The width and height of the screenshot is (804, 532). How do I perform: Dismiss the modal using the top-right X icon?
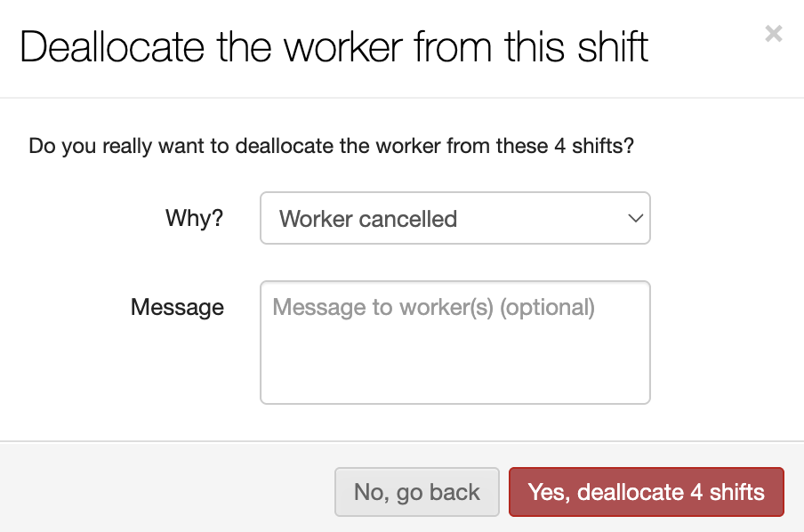pyautogui.click(x=774, y=34)
